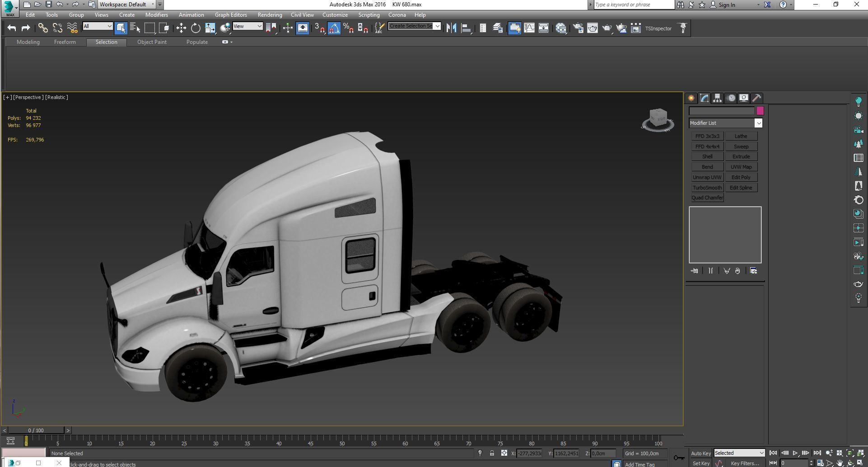The image size is (868, 467).
Task: Open the Selected key filter dropdown
Action: (x=739, y=453)
